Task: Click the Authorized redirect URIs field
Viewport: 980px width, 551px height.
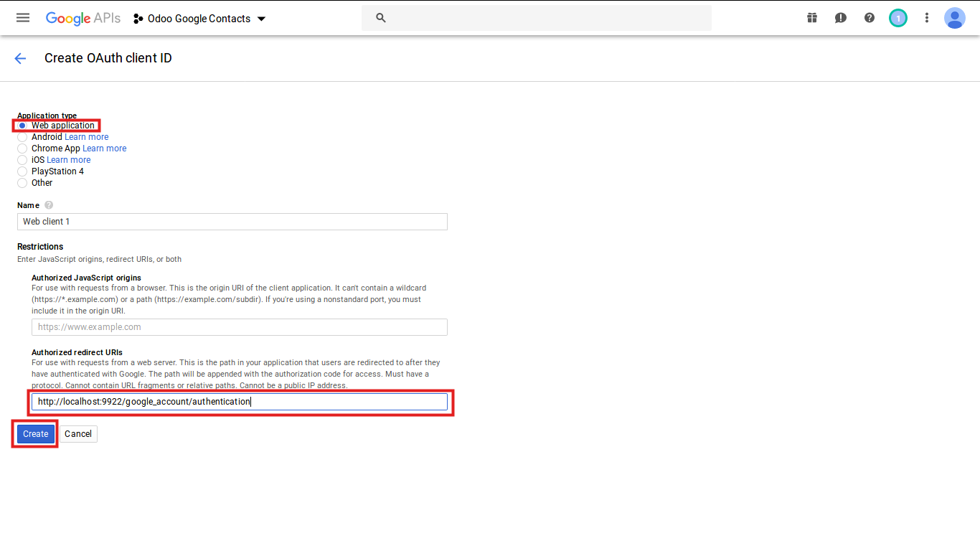Action: 240,402
